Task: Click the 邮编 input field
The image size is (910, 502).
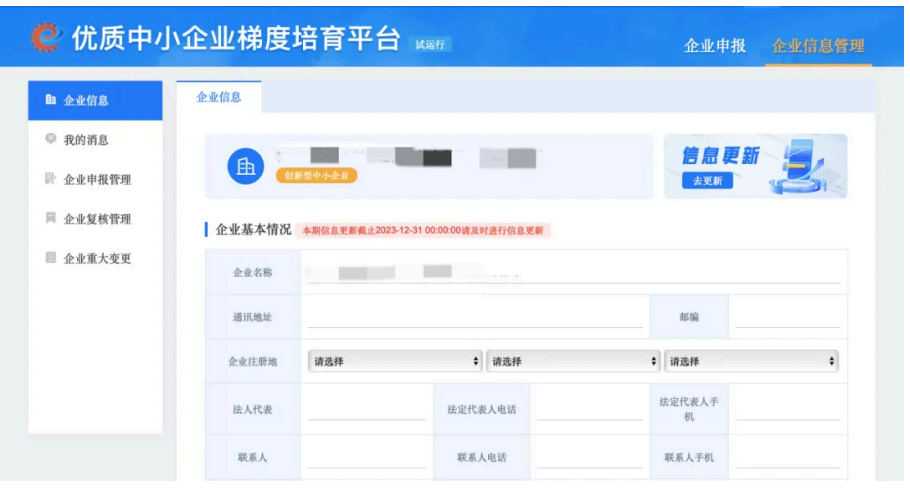Action: click(x=788, y=317)
